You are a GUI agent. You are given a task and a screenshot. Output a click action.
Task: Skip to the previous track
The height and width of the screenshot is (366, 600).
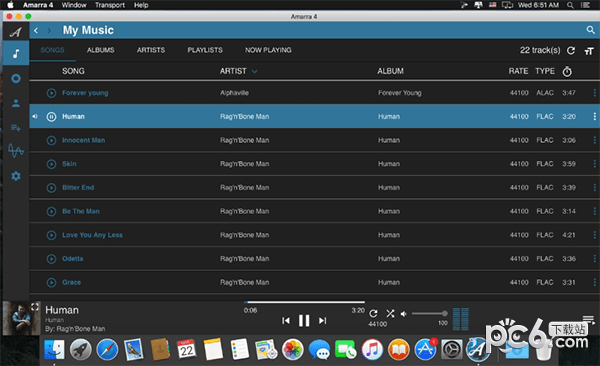coord(286,320)
